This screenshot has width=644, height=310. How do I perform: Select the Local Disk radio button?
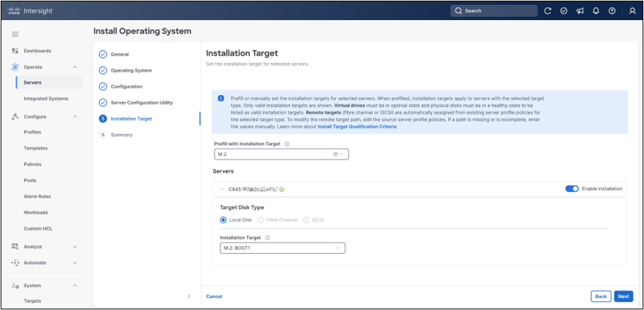tap(223, 220)
